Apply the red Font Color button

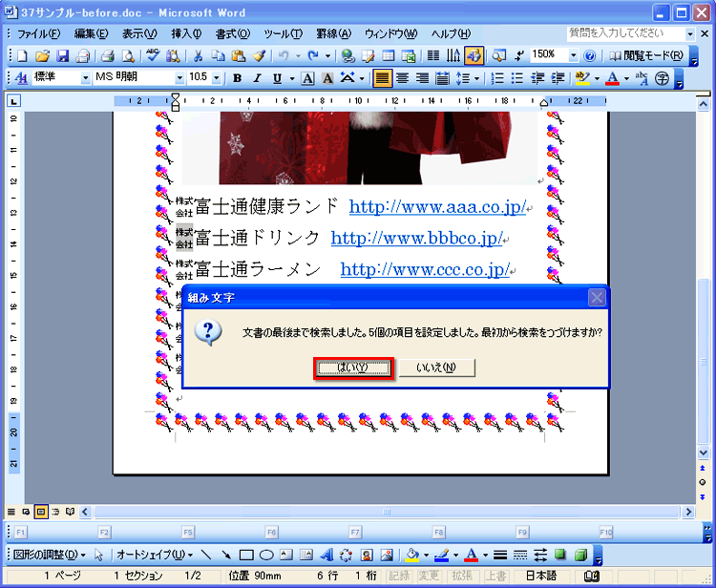click(612, 78)
